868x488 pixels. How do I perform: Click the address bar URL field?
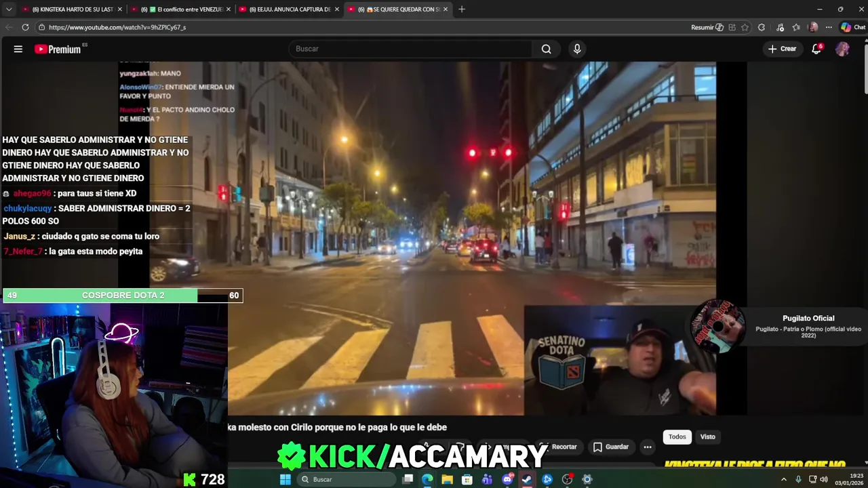pos(359,27)
